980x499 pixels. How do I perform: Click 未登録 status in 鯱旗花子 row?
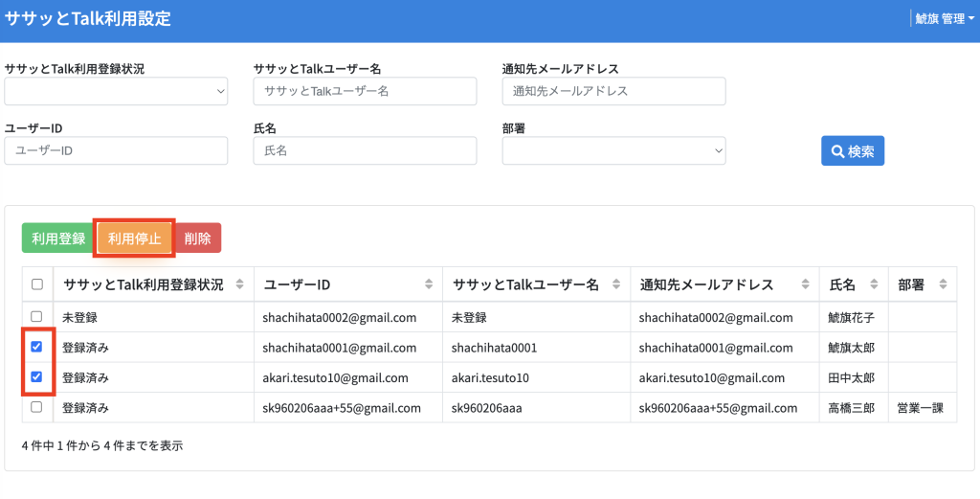click(x=79, y=318)
